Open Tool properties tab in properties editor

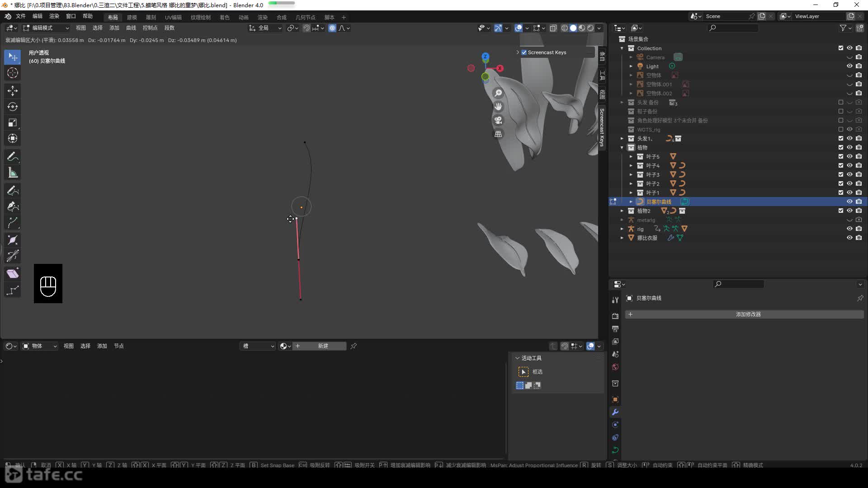click(615, 300)
